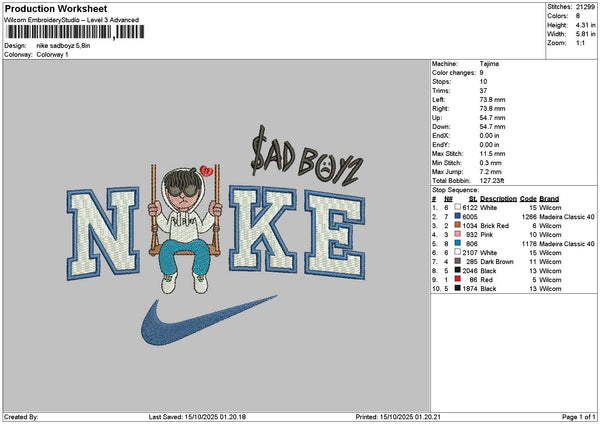Image resolution: width=600 pixels, height=424 pixels.
Task: Click the broken red heart in the design
Action: pyautogui.click(x=207, y=170)
